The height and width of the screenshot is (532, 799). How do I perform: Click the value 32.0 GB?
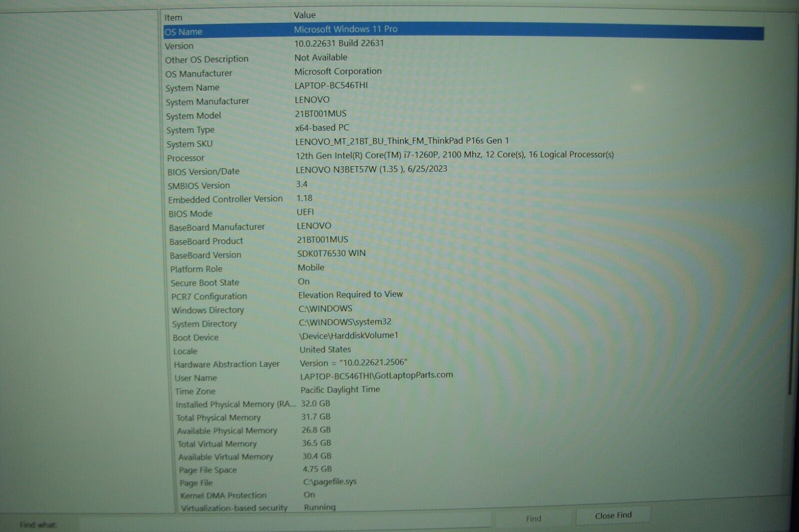click(316, 403)
